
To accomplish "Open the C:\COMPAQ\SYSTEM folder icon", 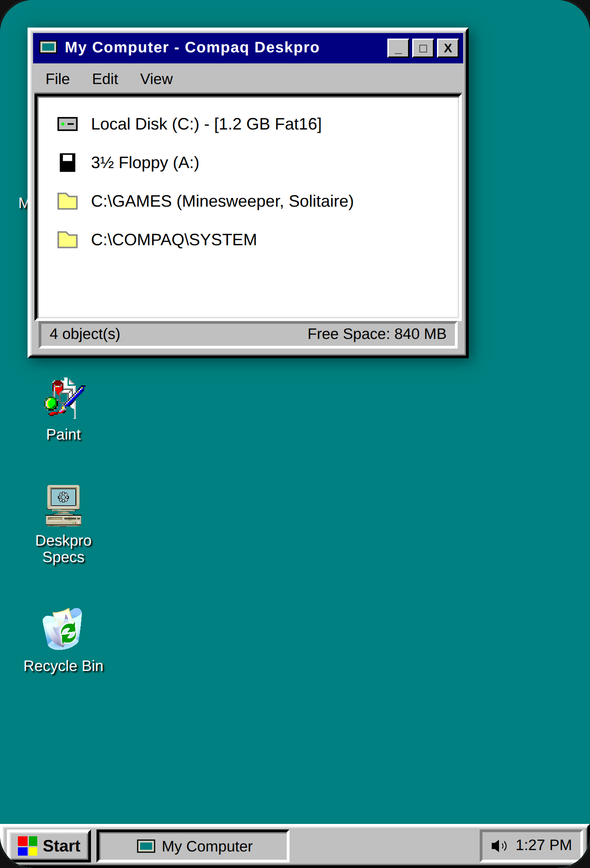I will 68,240.
